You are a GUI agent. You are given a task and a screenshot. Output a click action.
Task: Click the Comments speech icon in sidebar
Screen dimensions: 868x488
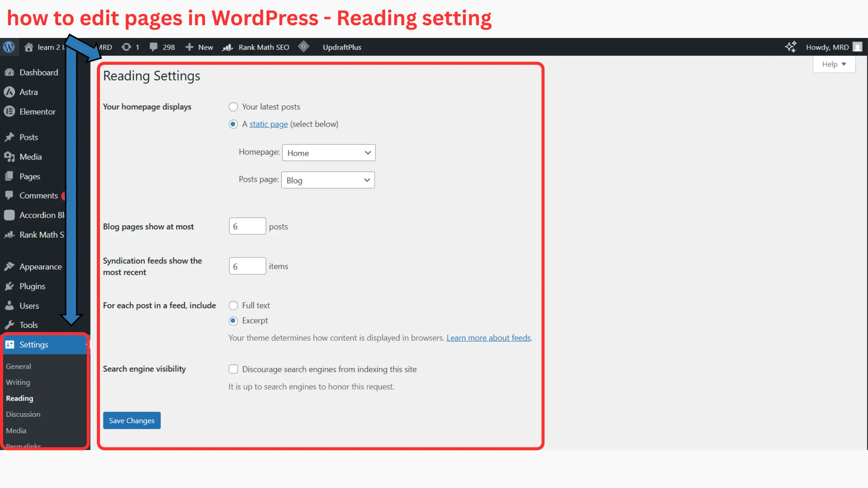coord(9,195)
